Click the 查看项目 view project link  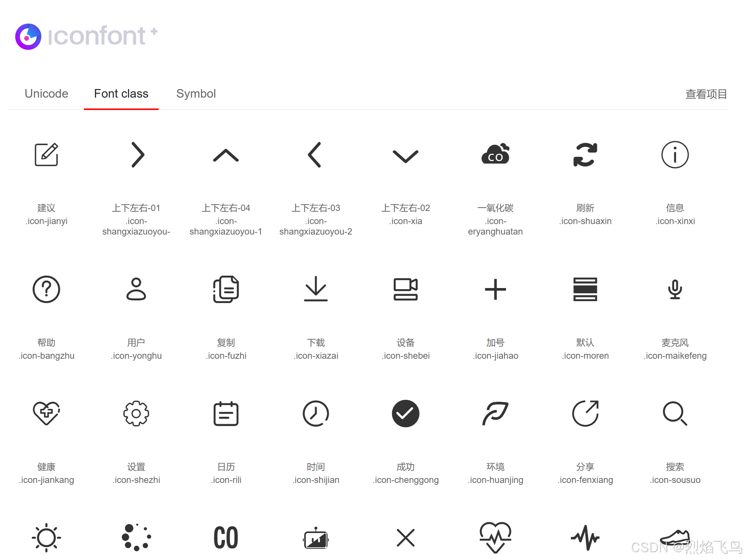tap(706, 94)
